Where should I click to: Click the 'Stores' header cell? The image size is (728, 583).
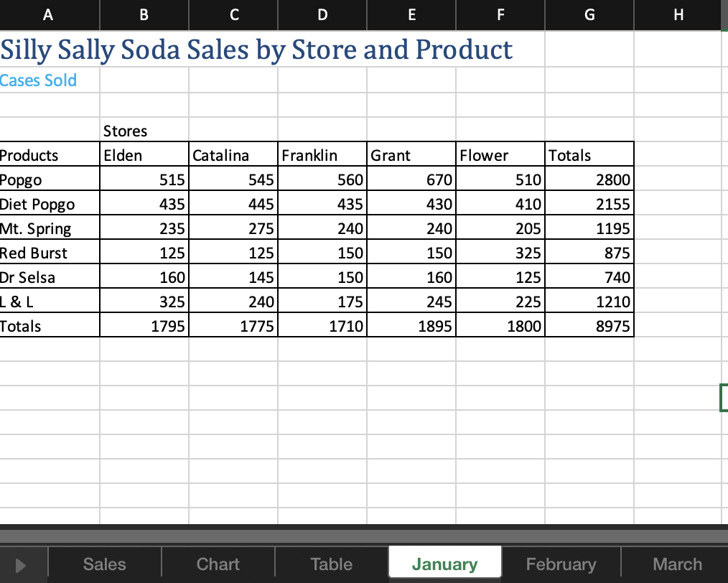(x=125, y=131)
